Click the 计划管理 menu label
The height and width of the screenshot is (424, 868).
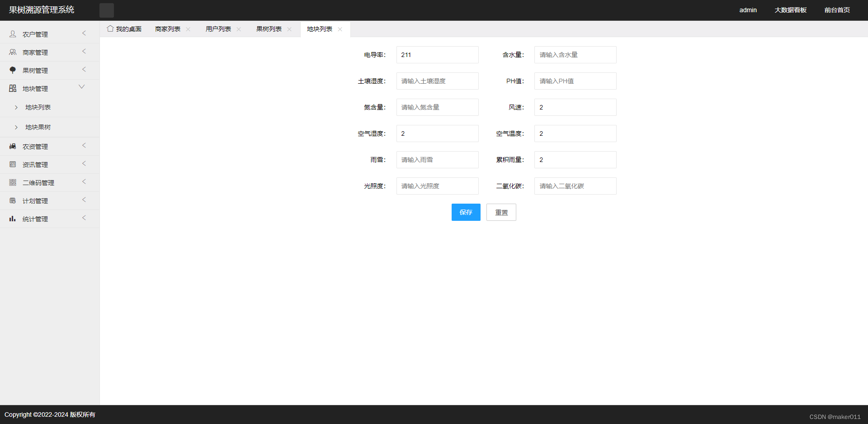tap(35, 201)
